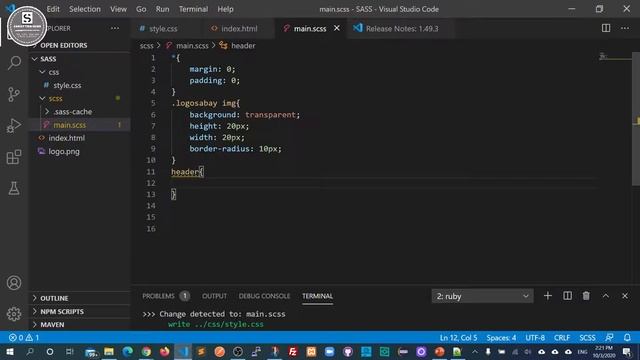Switch to Release Notes: 1.49.3 tab
The width and height of the screenshot is (640, 360).
[402, 29]
